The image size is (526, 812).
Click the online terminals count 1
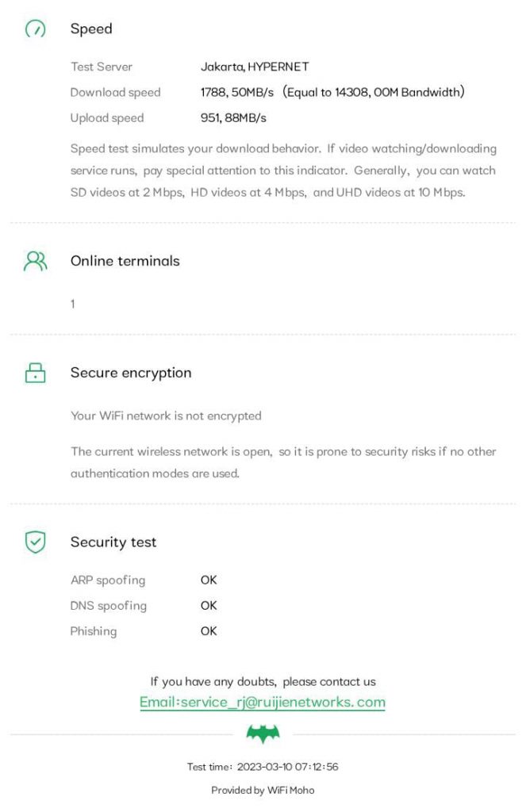[x=72, y=304]
